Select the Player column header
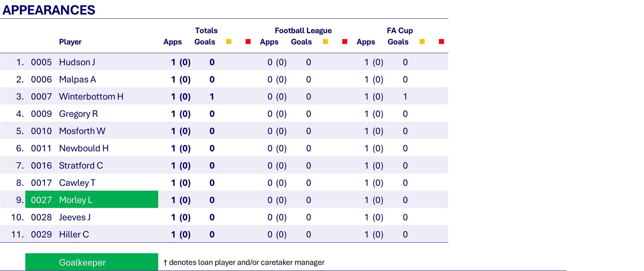This screenshot has width=644, height=271. pyautogui.click(x=70, y=42)
